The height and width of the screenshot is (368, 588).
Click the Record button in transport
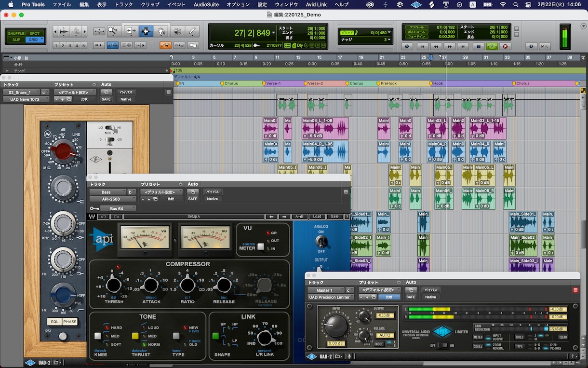pos(505,46)
